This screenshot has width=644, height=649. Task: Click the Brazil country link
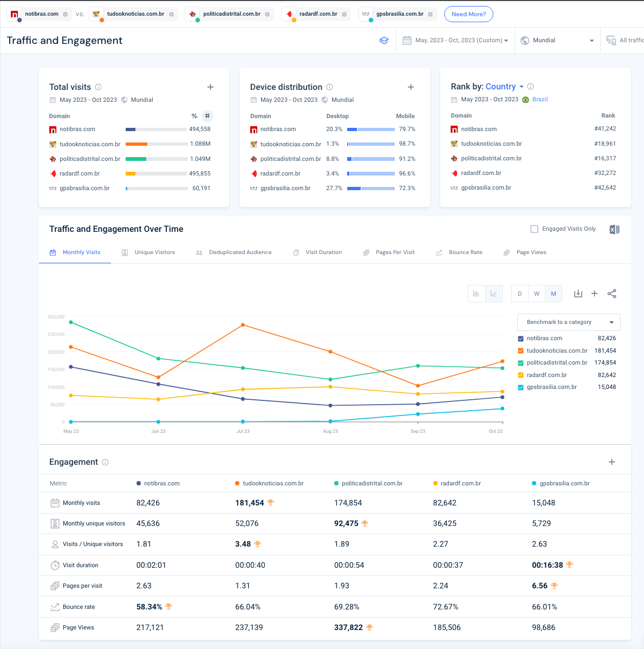539,100
